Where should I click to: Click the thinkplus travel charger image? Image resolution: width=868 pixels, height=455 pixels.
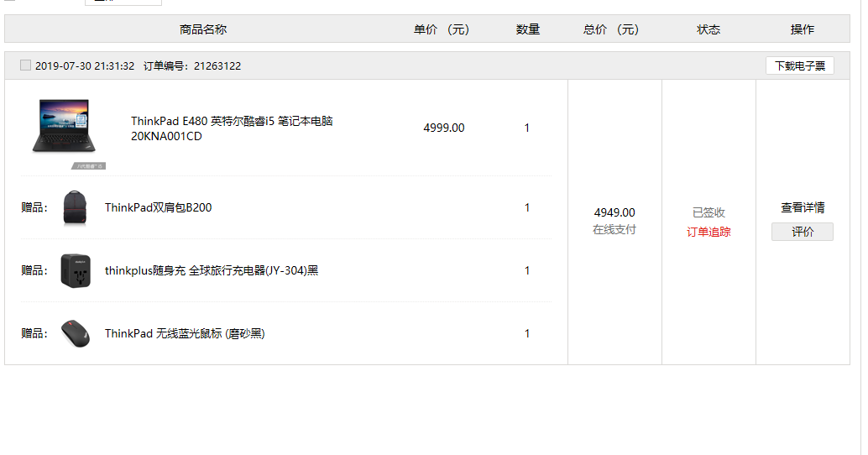[x=76, y=270]
